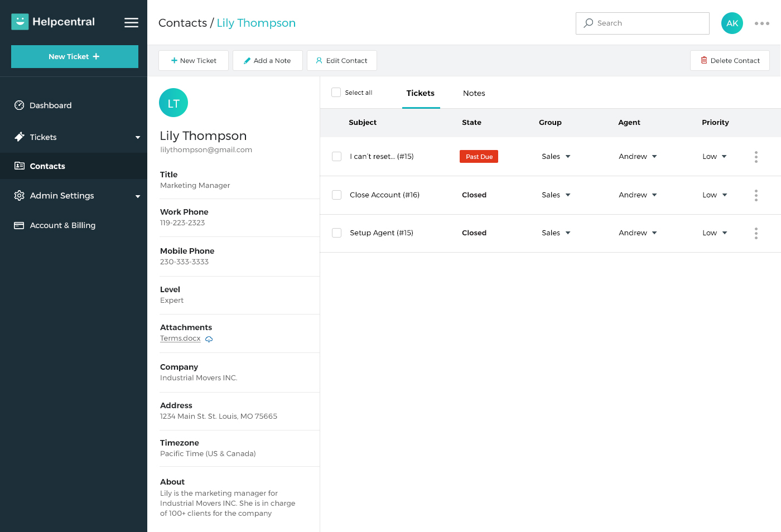
Task: Click into the Search input field
Action: coord(647,23)
